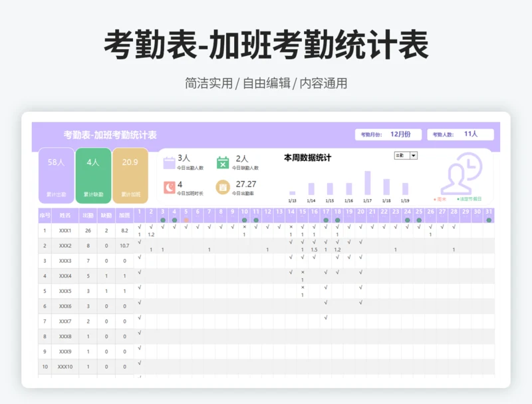Image resolution: width=532 pixels, height=404 pixels.
Task: Click the purple 58人 累计出勤 card
Action: click(57, 176)
